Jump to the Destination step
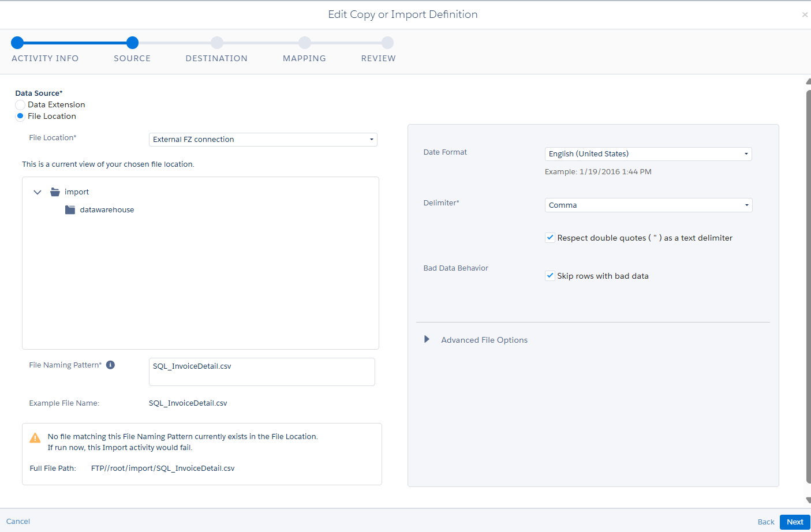This screenshot has height=532, width=811. click(x=216, y=43)
